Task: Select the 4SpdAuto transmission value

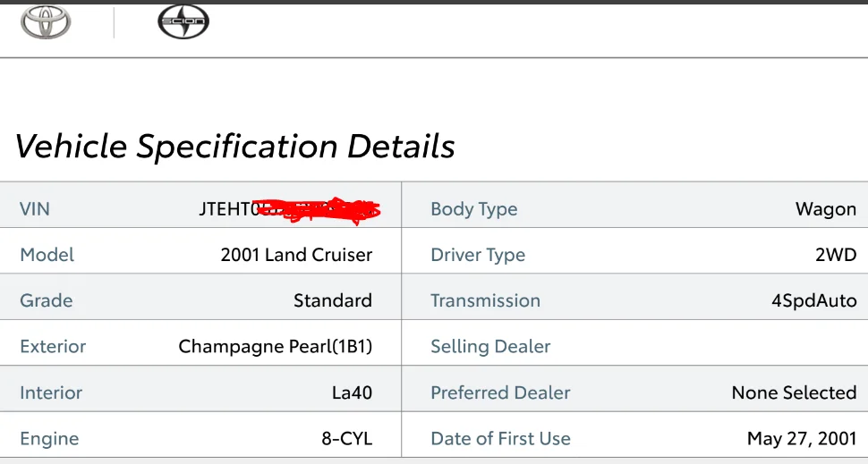Action: click(x=814, y=301)
